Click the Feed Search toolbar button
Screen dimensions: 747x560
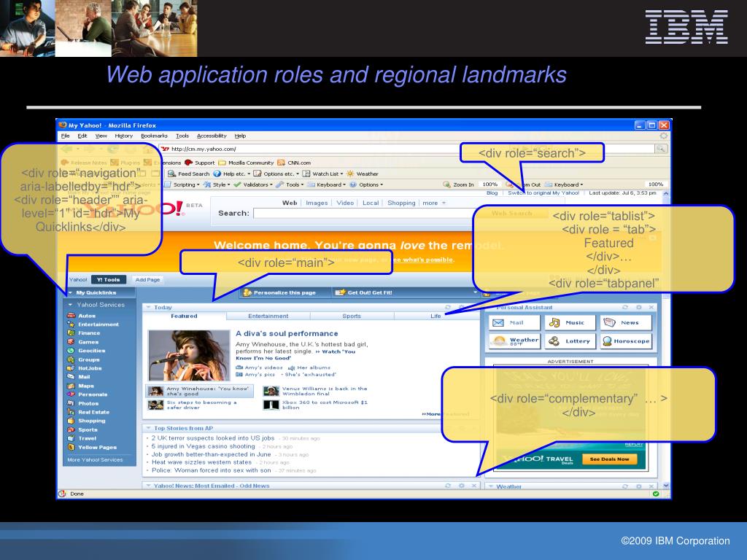189,174
